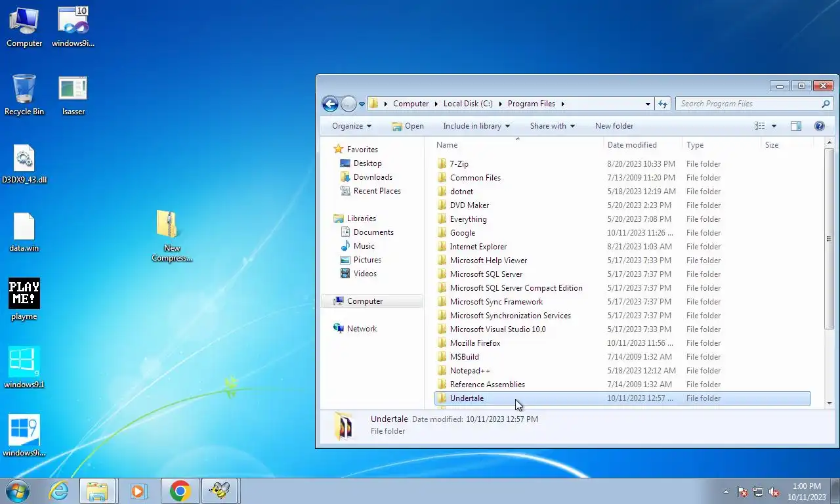The width and height of the screenshot is (840, 504).
Task: Open Windows Media Player from taskbar
Action: 138,491
